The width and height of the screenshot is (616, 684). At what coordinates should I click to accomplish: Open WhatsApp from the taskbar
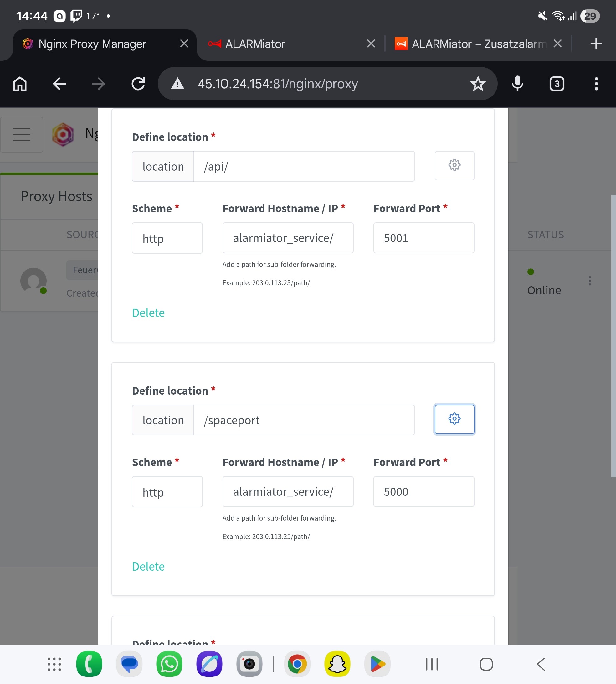coord(169,664)
